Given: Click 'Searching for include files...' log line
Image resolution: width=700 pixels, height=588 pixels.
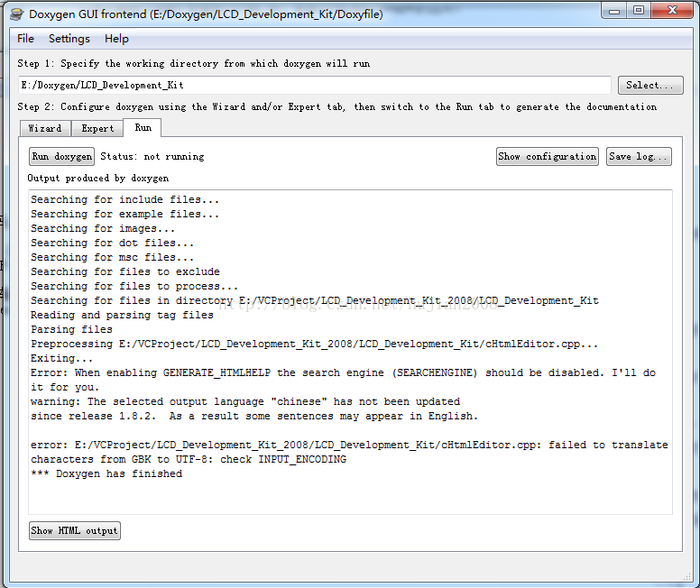Looking at the screenshot, I should [125, 199].
